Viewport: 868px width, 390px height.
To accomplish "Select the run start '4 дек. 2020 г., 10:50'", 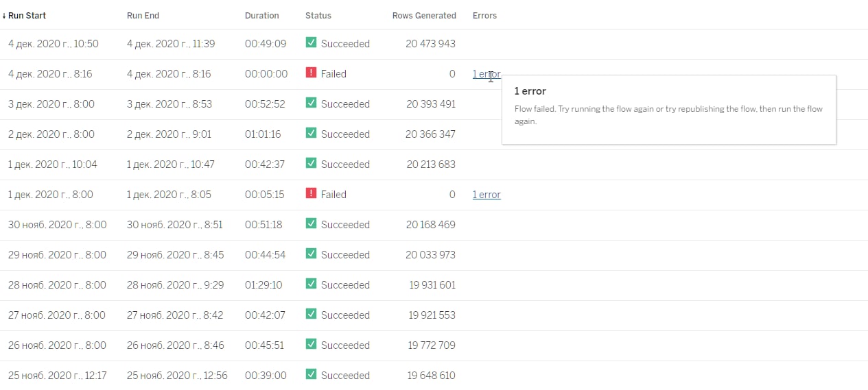I will (54, 44).
